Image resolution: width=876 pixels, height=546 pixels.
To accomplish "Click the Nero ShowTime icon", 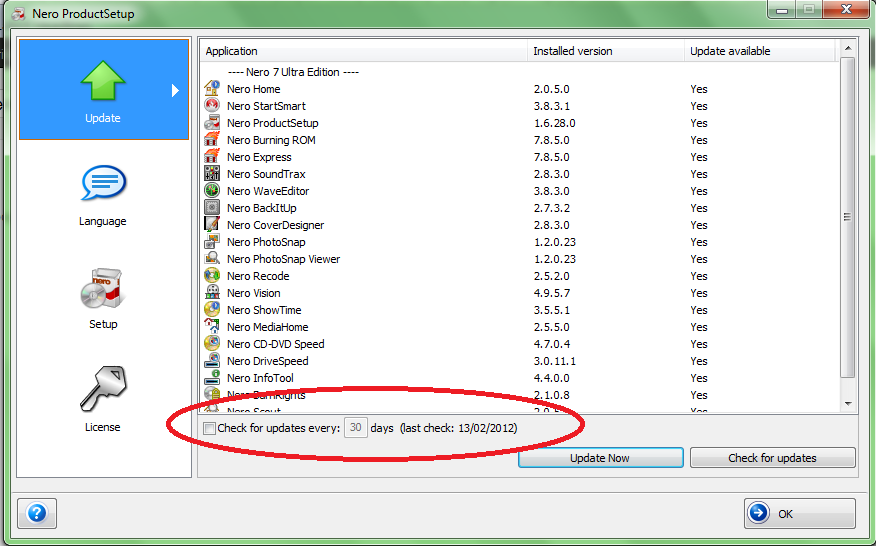I will (212, 310).
